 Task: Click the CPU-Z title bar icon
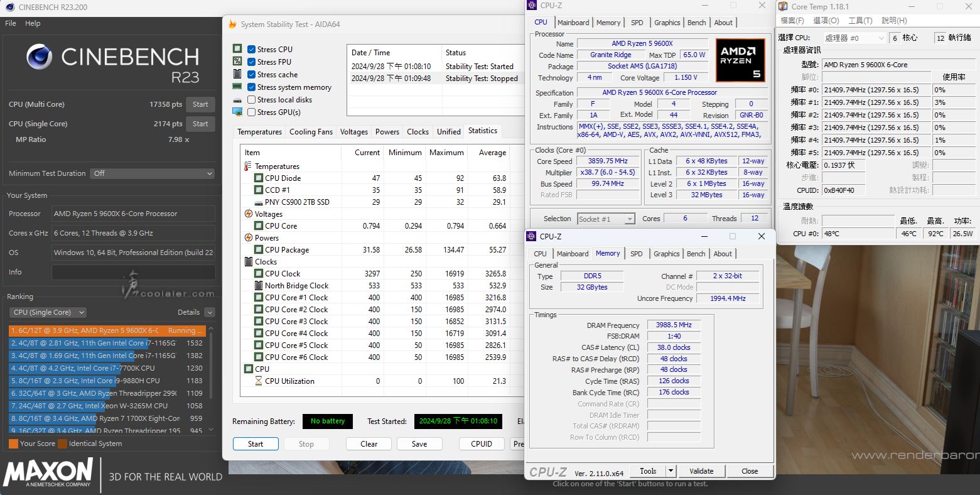point(532,5)
